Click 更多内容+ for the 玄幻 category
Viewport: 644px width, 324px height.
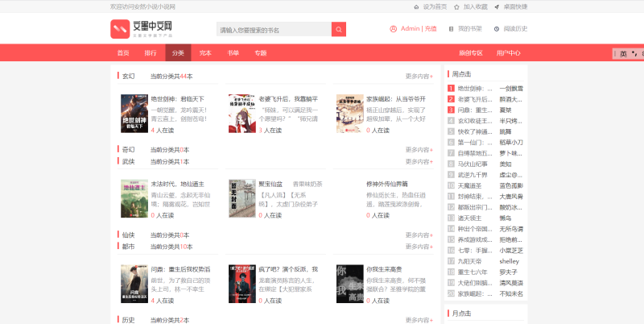[419, 76]
